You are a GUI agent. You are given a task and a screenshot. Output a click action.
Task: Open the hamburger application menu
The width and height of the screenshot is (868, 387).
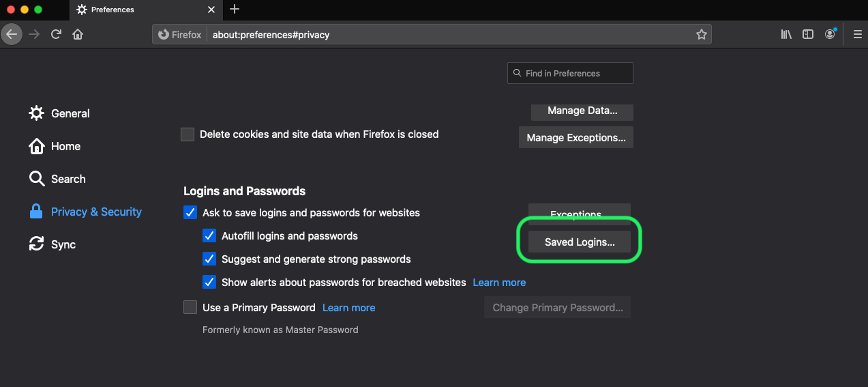(x=857, y=34)
